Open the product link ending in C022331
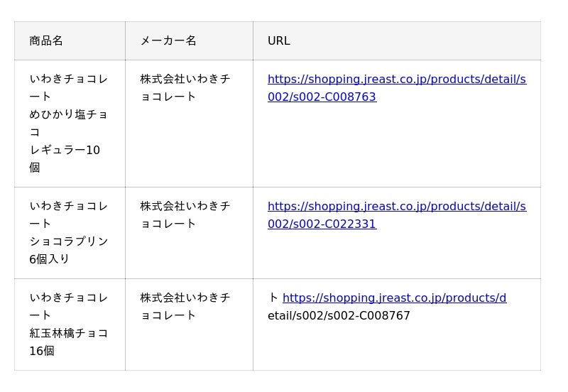 [x=396, y=207]
